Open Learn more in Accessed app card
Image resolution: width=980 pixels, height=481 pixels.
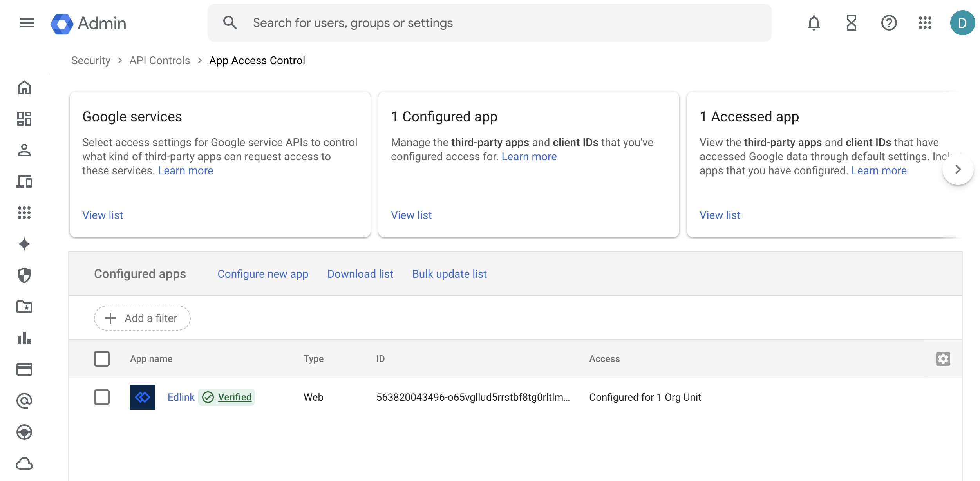879,171
